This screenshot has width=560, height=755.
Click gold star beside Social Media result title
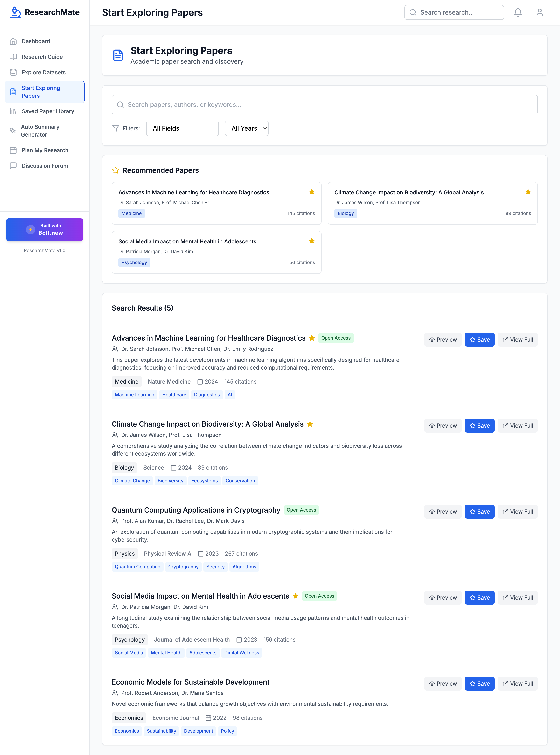pos(296,596)
